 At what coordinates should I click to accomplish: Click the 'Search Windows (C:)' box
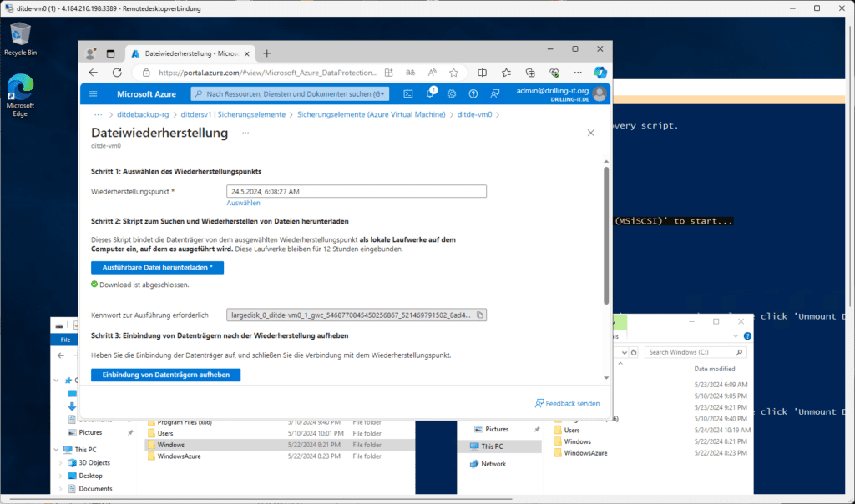coord(696,352)
